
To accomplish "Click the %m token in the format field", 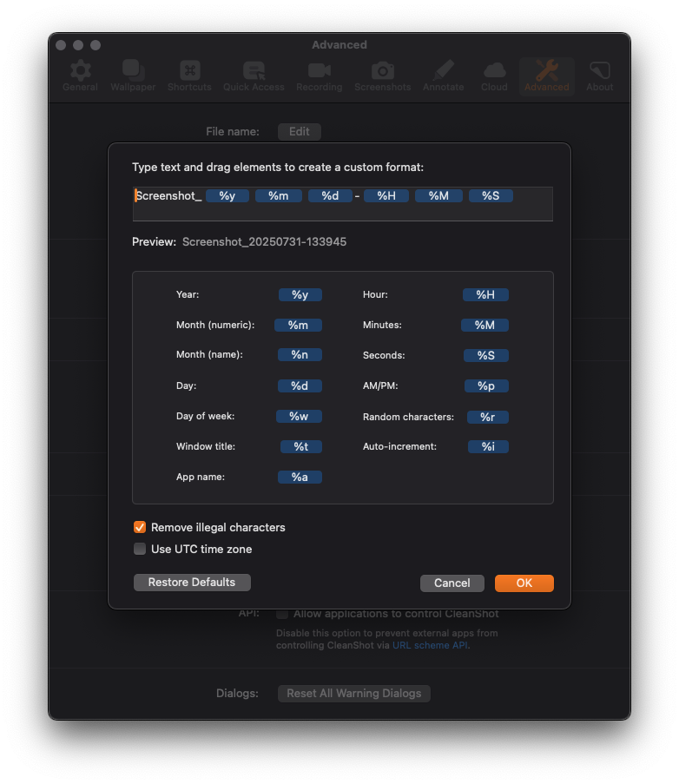I will pos(279,196).
